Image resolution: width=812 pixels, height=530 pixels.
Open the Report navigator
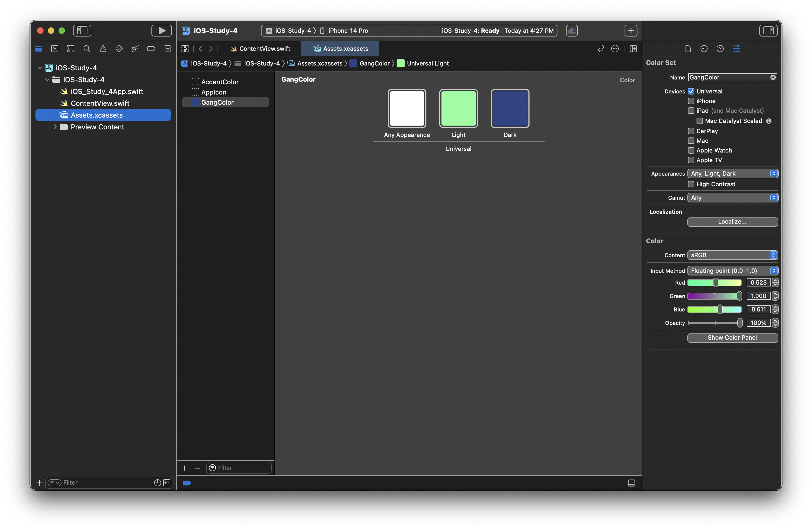tap(167, 49)
